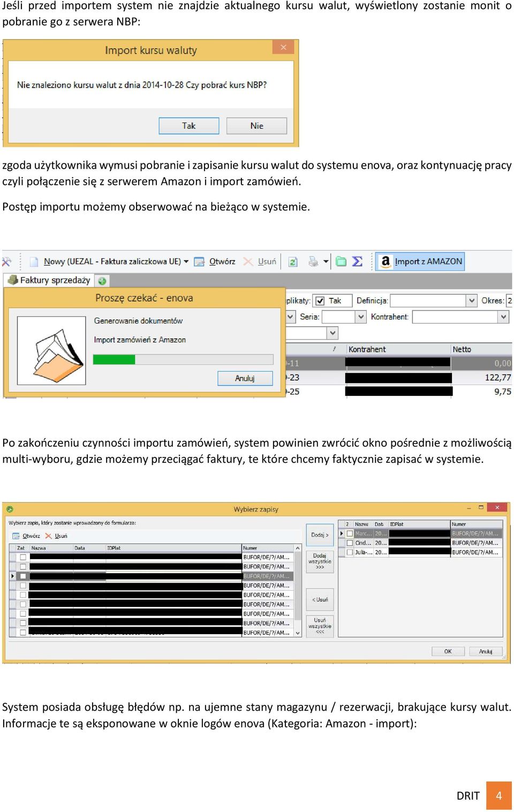Click the Dodaj > button
Viewport: 514px width, 812px height.
pyautogui.click(x=320, y=535)
